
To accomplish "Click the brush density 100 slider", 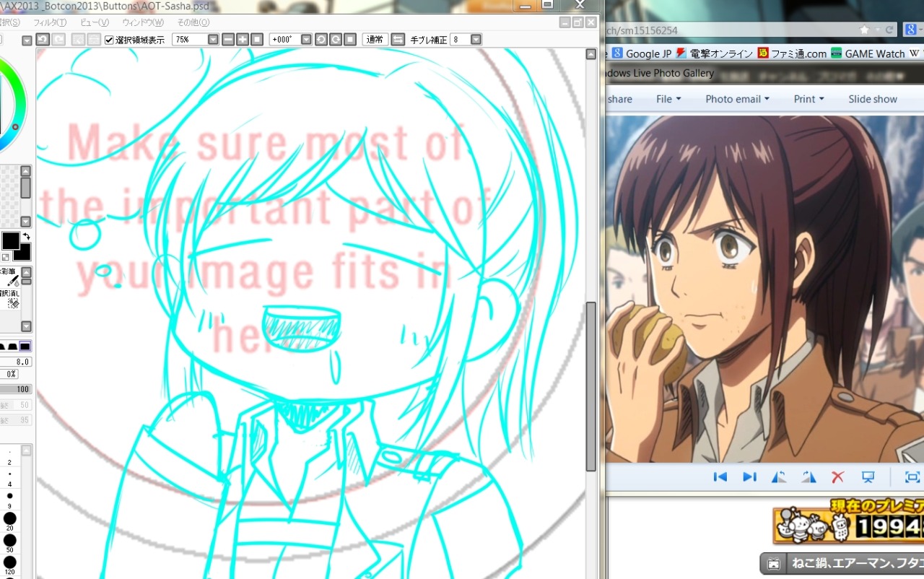I will click(x=16, y=389).
